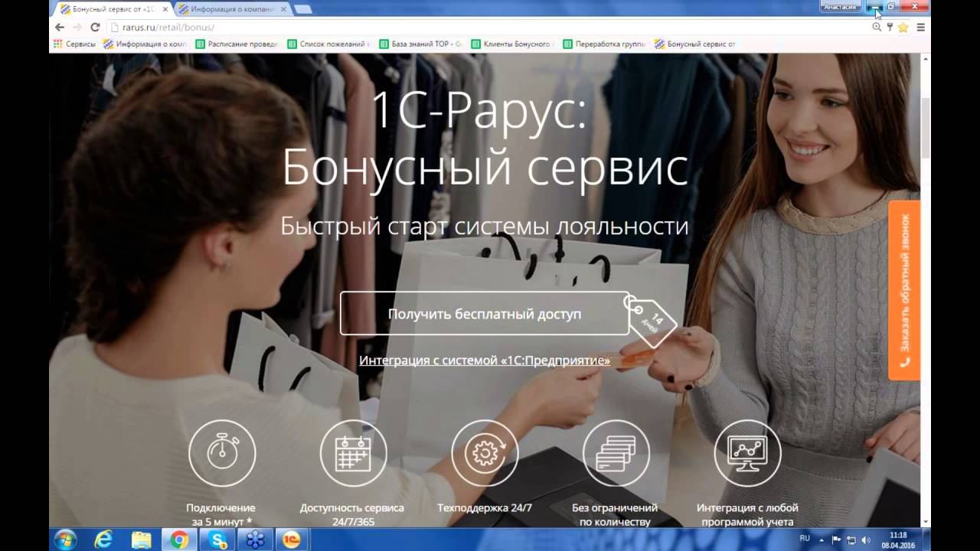Image resolution: width=980 pixels, height=551 pixels.
Task: Open the Бонусный сервис от bookmark
Action: pos(695,44)
